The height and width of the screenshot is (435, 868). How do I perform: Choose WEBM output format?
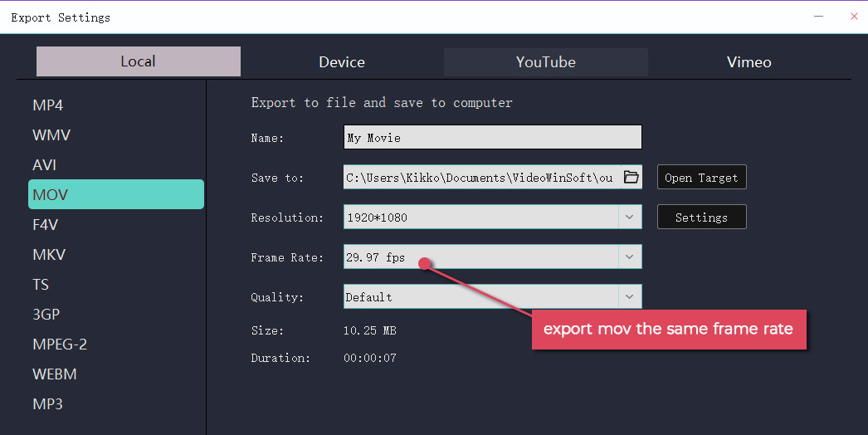click(55, 374)
